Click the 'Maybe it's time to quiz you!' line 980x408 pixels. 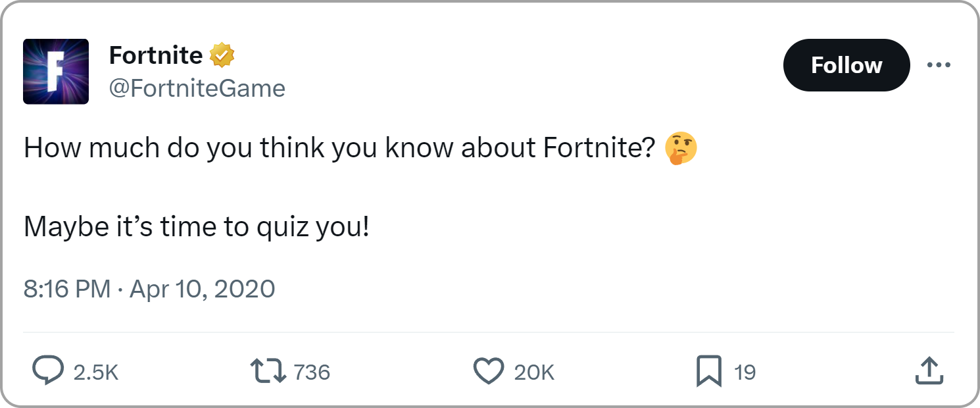tap(197, 228)
